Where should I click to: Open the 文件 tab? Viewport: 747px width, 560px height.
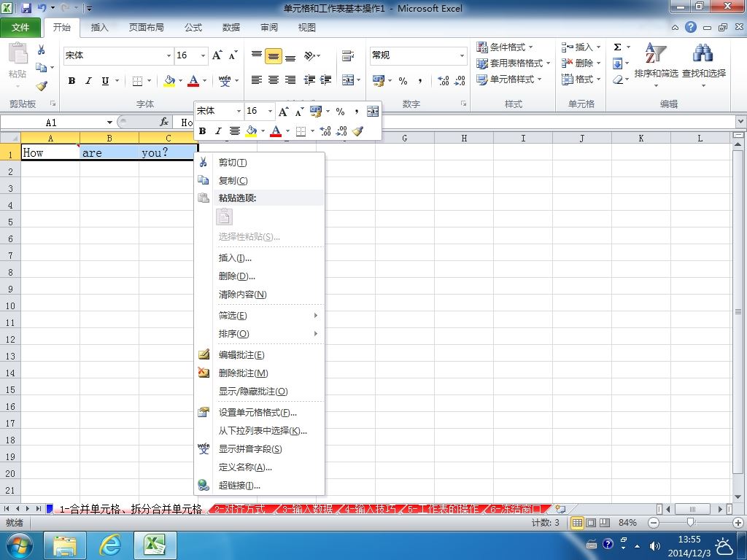(20, 28)
